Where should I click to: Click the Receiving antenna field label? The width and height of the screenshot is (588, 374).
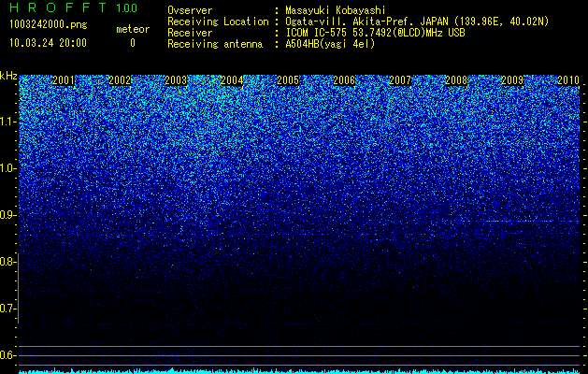215,44
